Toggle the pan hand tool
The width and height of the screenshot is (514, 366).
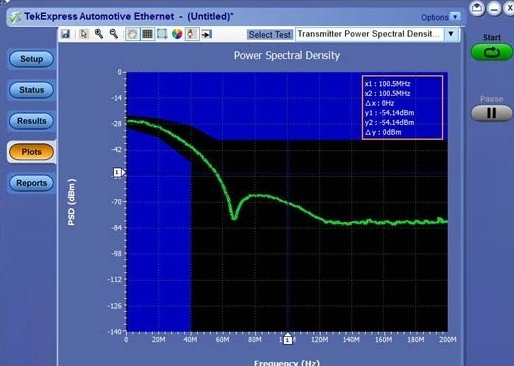(132, 34)
